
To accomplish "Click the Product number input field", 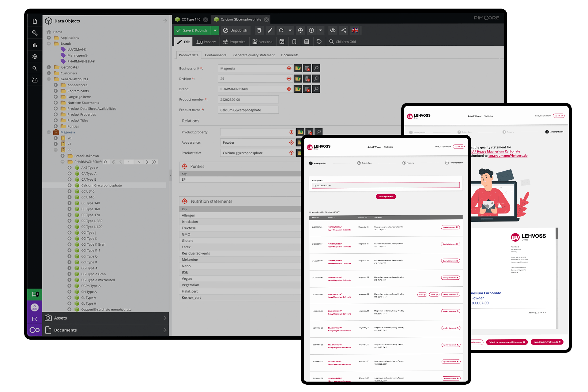I will 248,100.
